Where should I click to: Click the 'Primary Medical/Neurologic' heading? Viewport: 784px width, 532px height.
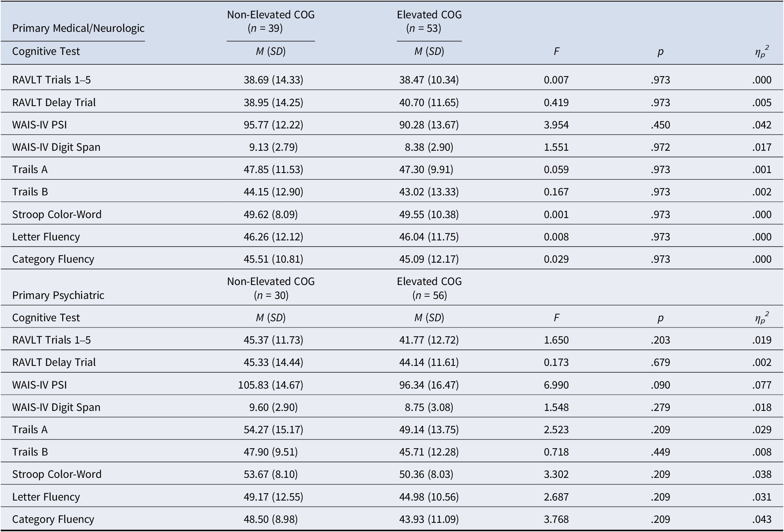tap(78, 28)
